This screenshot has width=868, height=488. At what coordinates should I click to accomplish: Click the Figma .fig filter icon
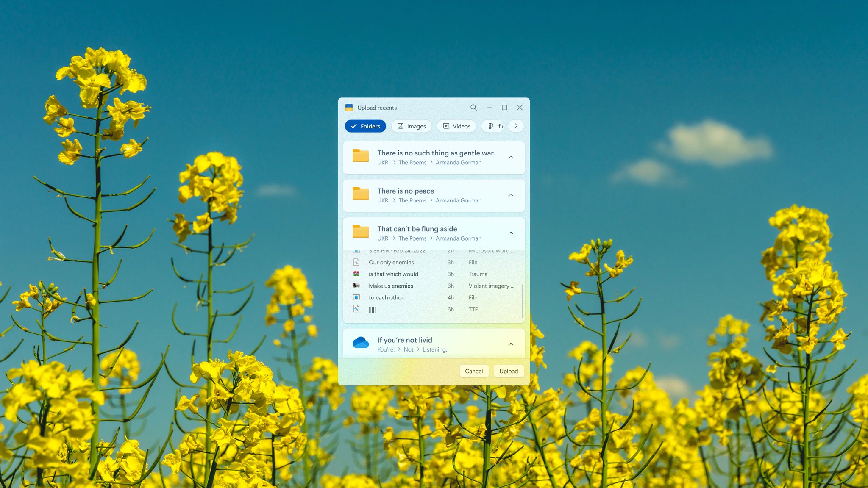[491, 126]
